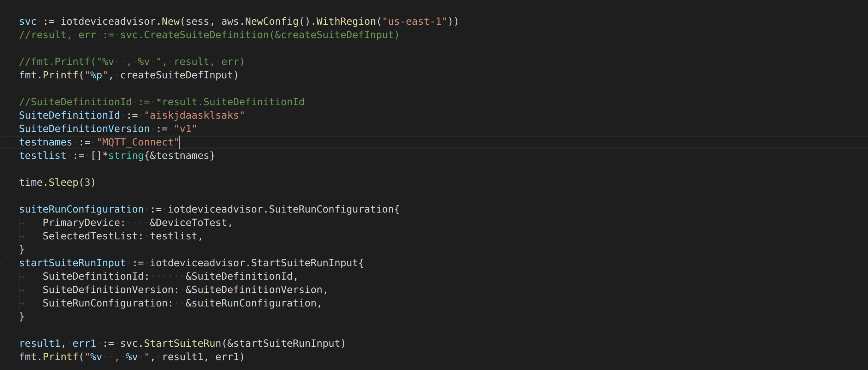Click the closing brace after SuiteRunConfiguration: field
The height and width of the screenshot is (370, 868).
pyautogui.click(x=22, y=317)
